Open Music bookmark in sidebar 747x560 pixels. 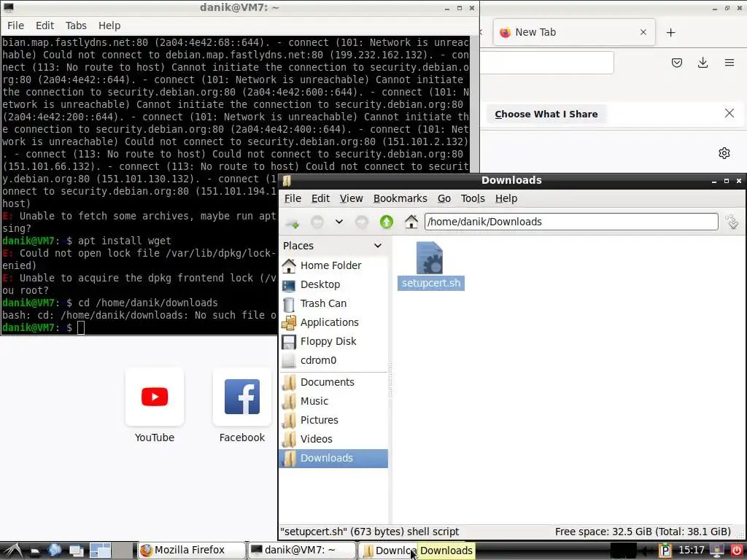(x=333, y=402)
